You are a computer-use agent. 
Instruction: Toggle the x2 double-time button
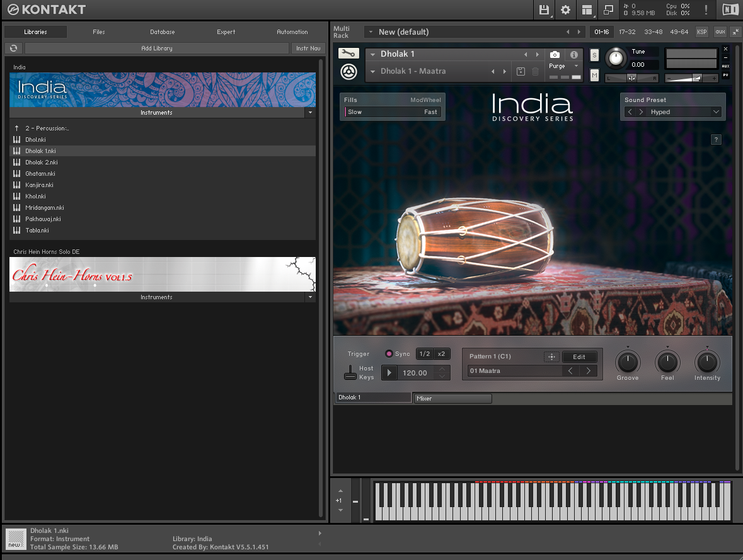[442, 354]
